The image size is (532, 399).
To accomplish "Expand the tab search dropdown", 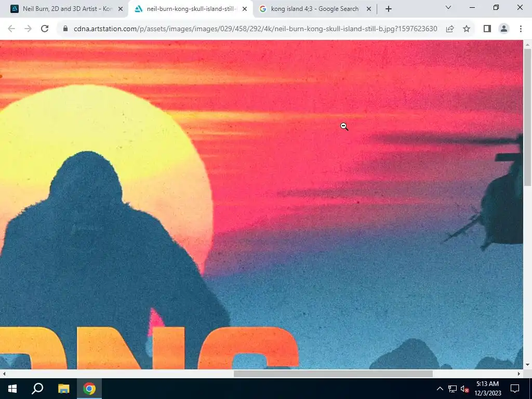I will click(448, 7).
